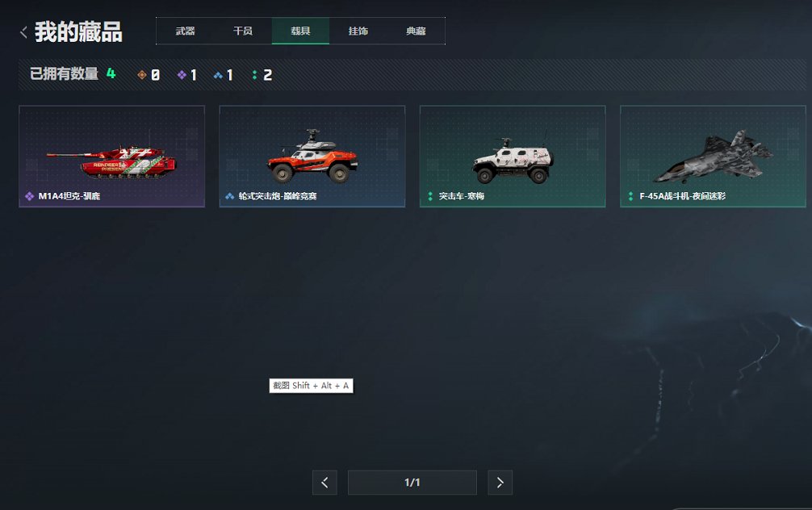
Task: Click the orange legendary rarity diamond icon
Action: [x=141, y=75]
